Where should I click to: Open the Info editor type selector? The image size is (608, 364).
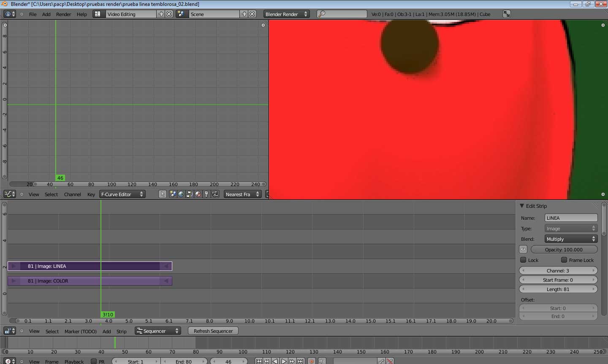click(x=9, y=14)
